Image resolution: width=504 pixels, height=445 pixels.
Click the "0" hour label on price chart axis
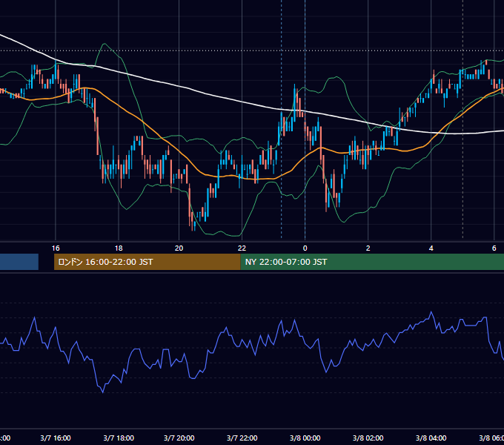coord(305,248)
